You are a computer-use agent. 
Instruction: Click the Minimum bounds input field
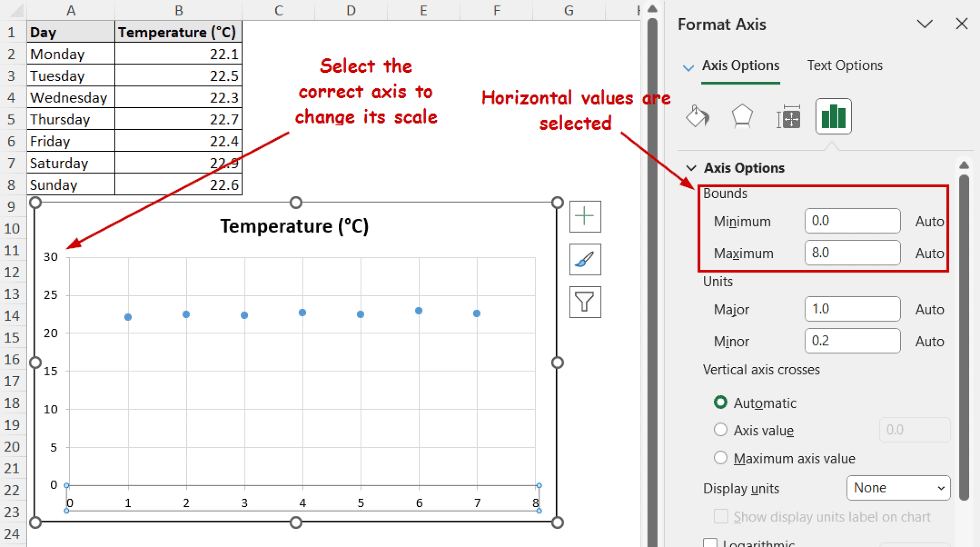[x=852, y=221]
